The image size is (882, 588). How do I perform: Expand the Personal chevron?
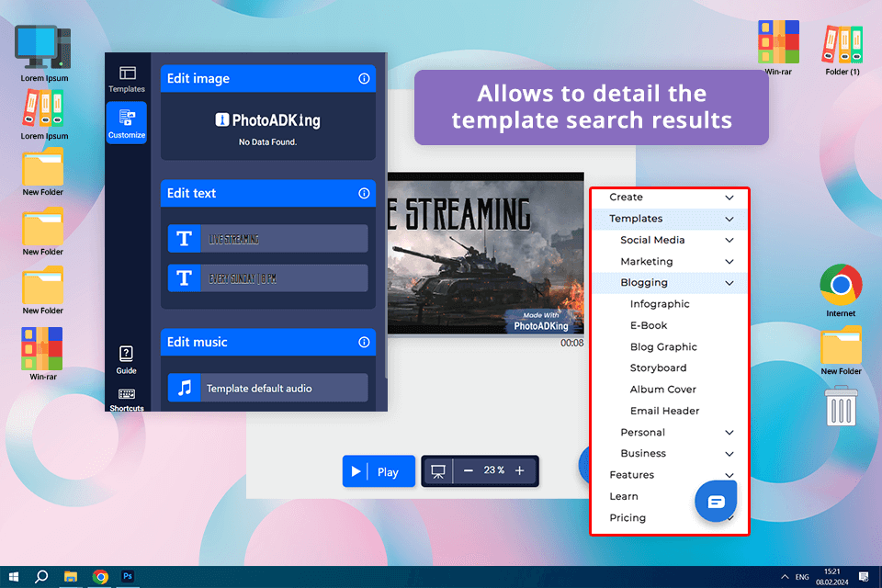pyautogui.click(x=729, y=433)
